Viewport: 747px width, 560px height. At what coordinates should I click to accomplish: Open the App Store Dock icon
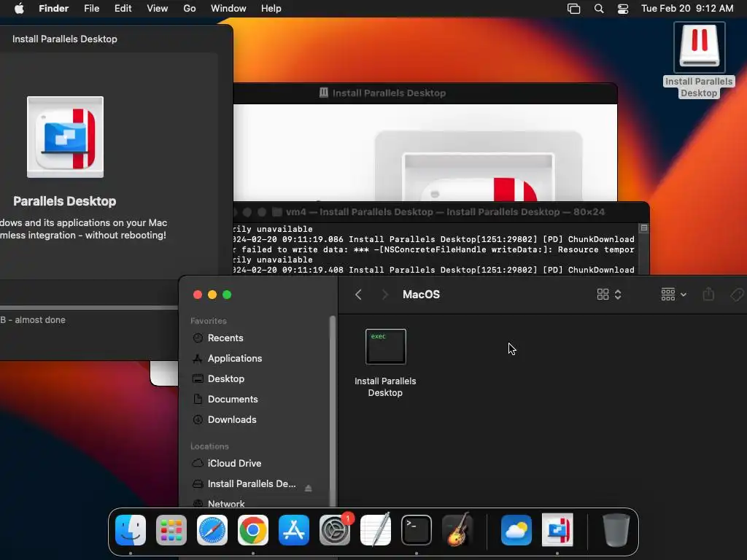pos(294,530)
